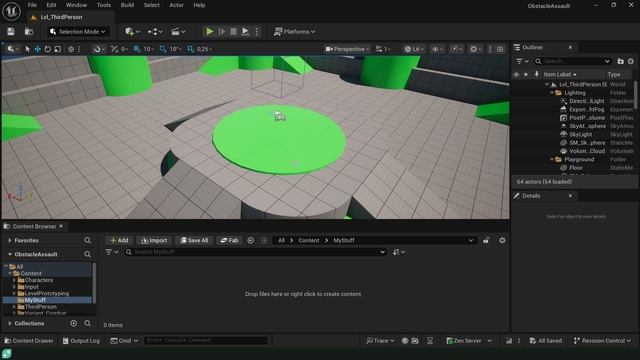This screenshot has height=360, width=640.
Task: Open the Blueprints menu in the toolbar
Action: click(155, 31)
